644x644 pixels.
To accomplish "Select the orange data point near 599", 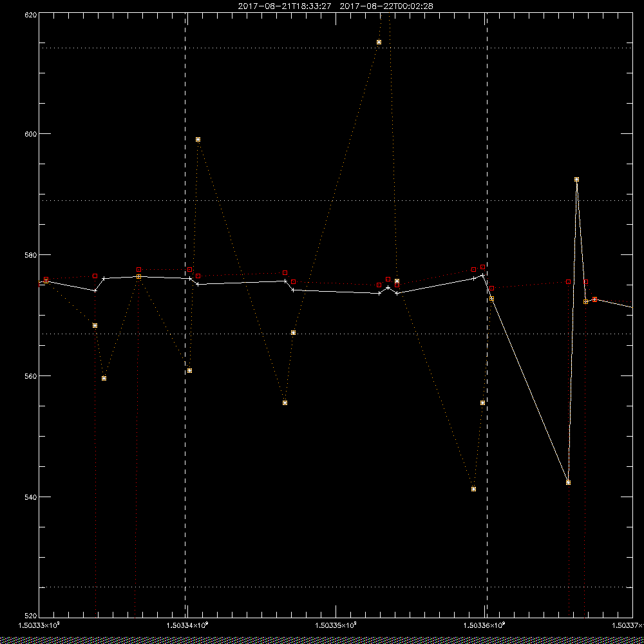I will pyautogui.click(x=198, y=140).
